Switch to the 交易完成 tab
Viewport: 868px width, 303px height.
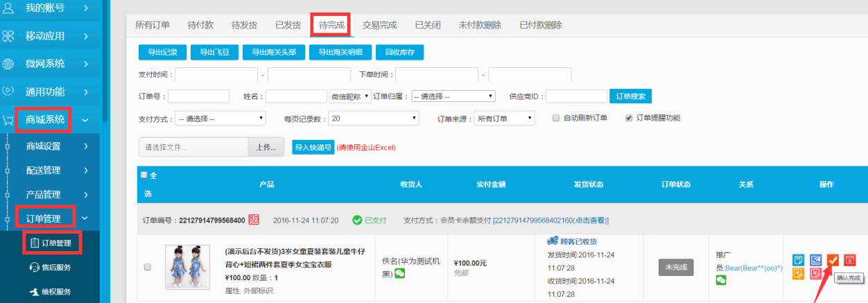coord(380,24)
